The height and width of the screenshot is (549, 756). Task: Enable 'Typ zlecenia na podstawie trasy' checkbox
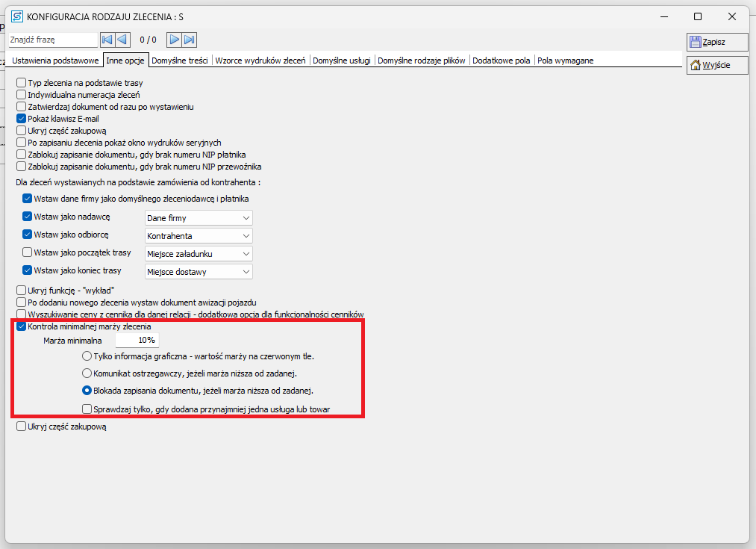coord(22,83)
